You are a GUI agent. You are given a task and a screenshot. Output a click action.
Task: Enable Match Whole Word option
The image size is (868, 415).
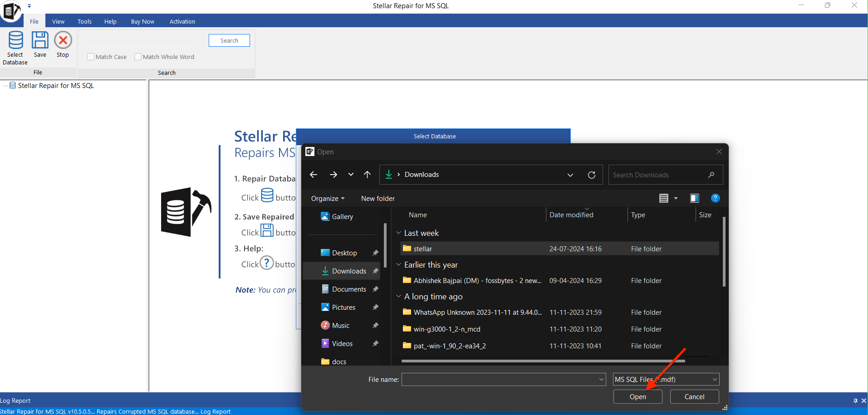point(138,57)
